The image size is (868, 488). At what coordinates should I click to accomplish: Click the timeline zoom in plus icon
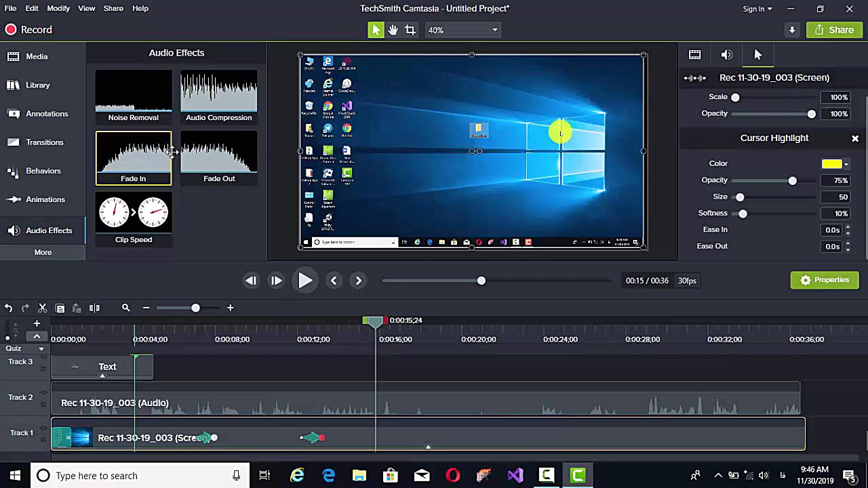230,308
